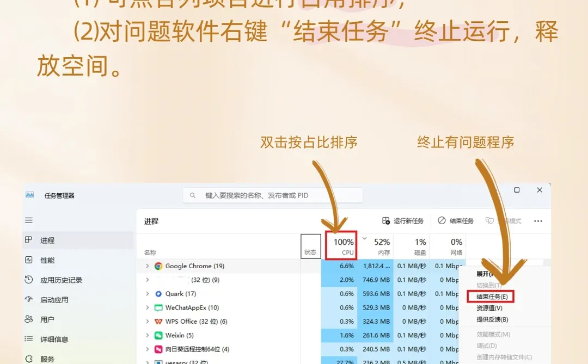Expand the WeChatAppEx process group
The width and height of the screenshot is (588, 364).
[x=148, y=307]
